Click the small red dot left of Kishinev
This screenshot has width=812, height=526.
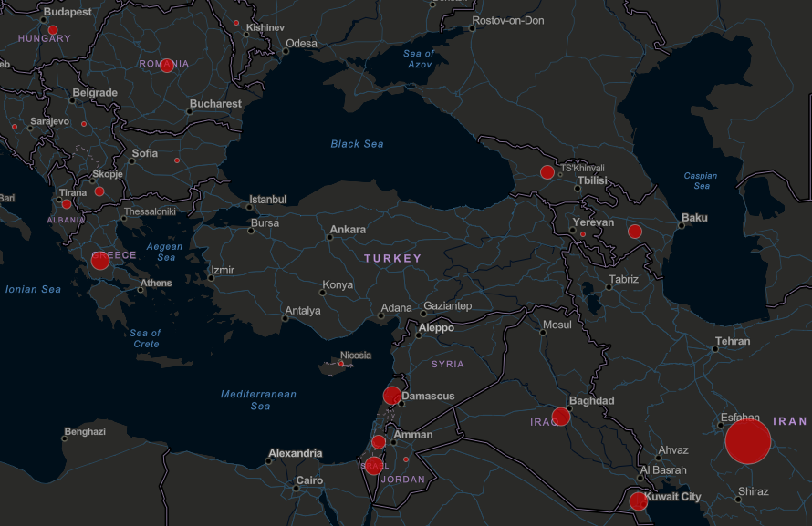[236, 23]
